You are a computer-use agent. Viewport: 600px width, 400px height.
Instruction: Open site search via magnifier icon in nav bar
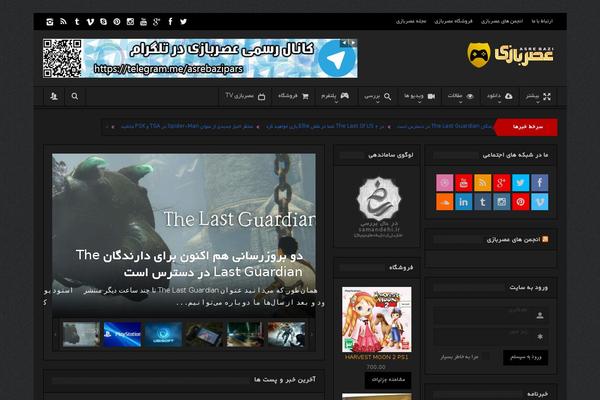pyautogui.click(x=75, y=96)
